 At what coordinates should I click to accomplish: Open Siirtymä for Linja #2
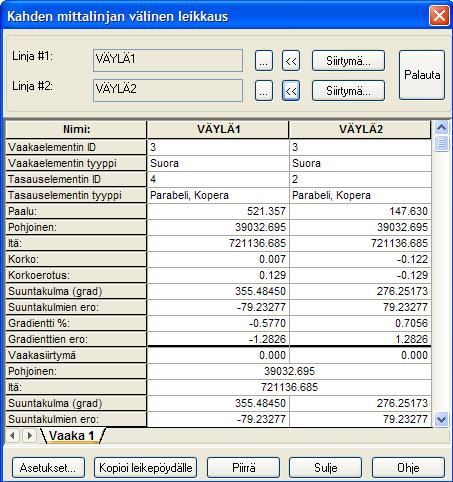[x=348, y=91]
